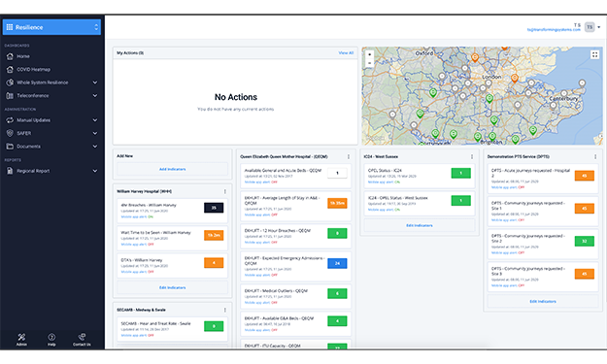Select SAFER menu item label

[x=23, y=133]
